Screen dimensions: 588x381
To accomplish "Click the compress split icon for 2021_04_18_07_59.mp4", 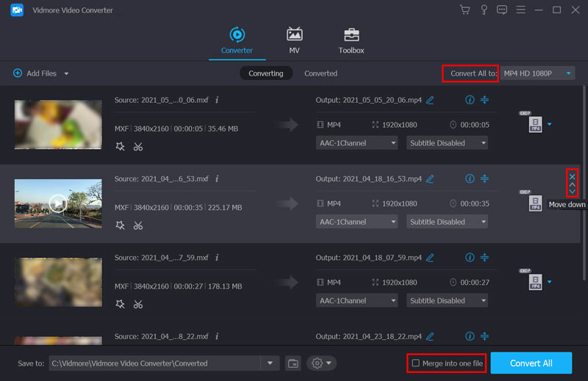I will (x=485, y=258).
